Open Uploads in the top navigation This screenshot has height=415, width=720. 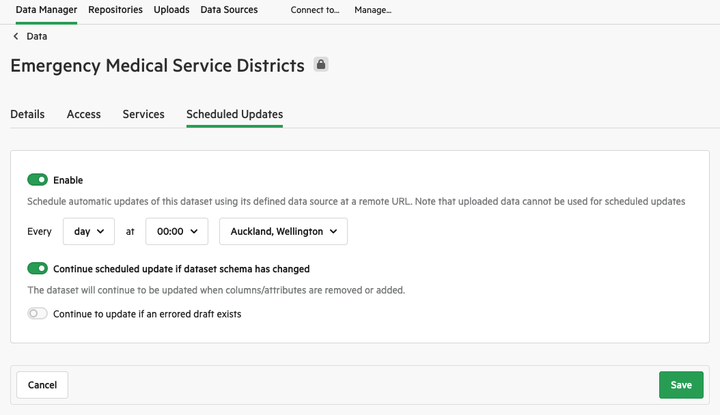click(x=171, y=10)
